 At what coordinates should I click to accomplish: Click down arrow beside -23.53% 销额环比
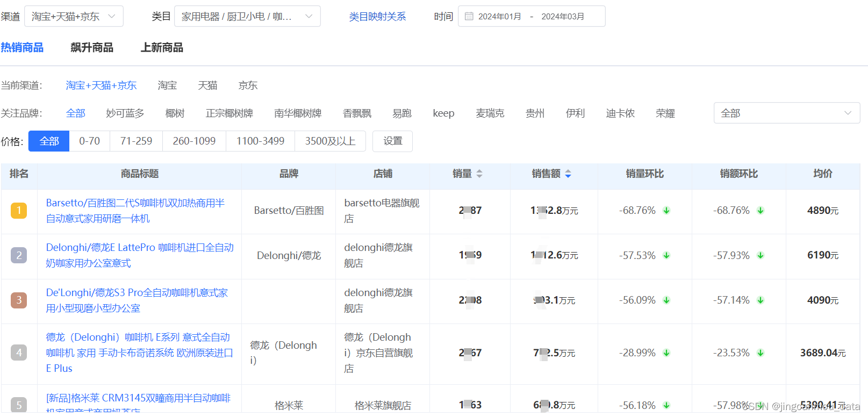tap(761, 353)
